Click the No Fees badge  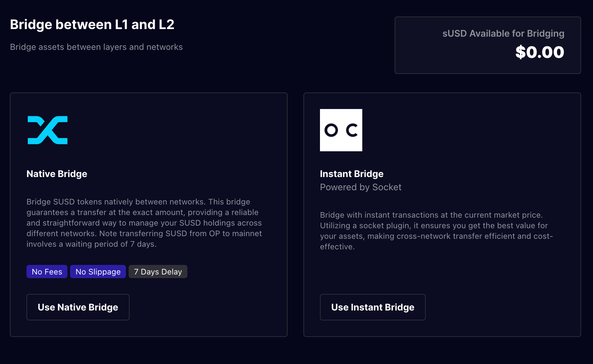(x=47, y=272)
